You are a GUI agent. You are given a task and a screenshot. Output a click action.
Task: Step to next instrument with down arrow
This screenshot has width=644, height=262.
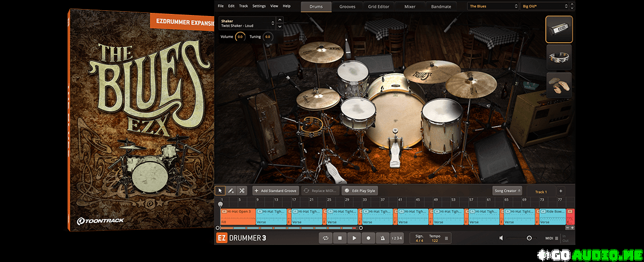point(280,26)
